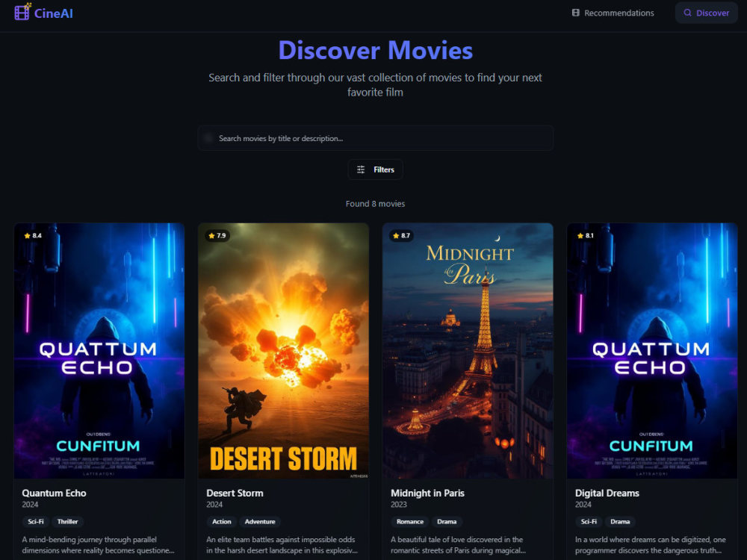
Task: Click the Filters sliders icon
Action: click(x=361, y=169)
